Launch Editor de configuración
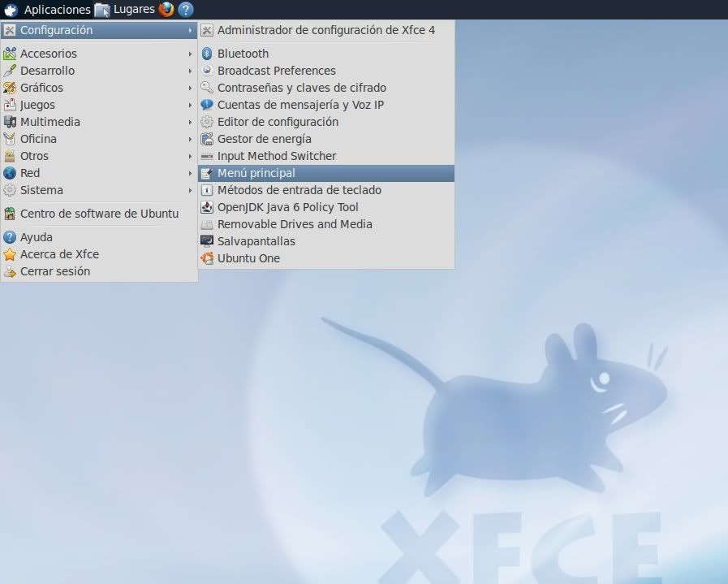 point(326,122)
